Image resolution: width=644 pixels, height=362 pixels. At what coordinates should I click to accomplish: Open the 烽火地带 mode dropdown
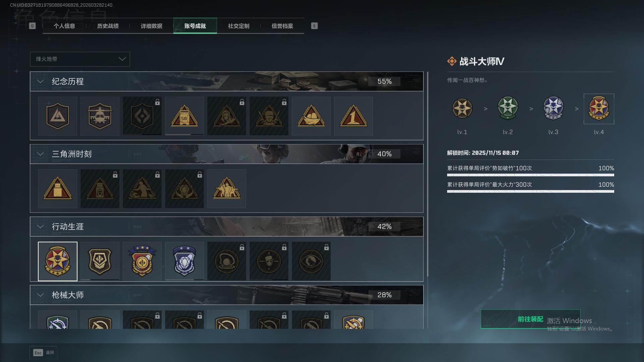(x=80, y=59)
